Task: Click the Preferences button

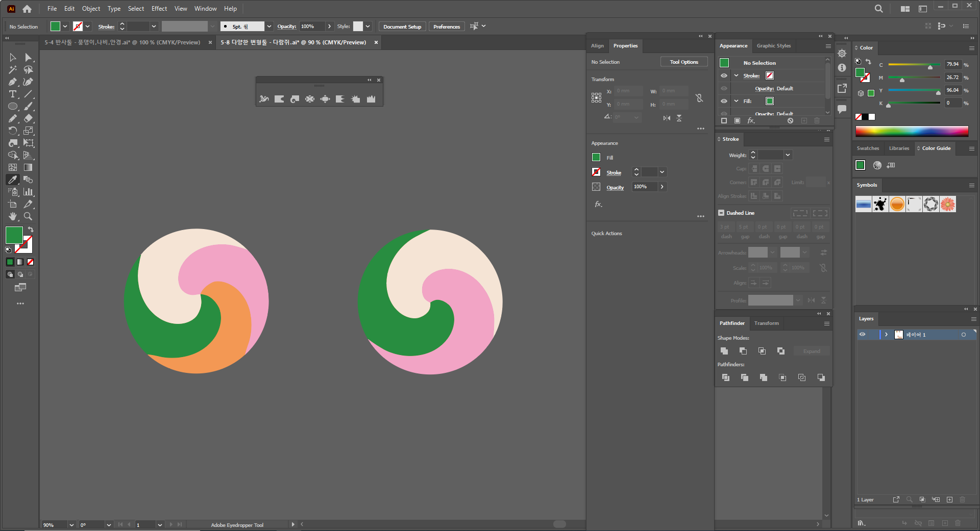Action: pos(447,27)
